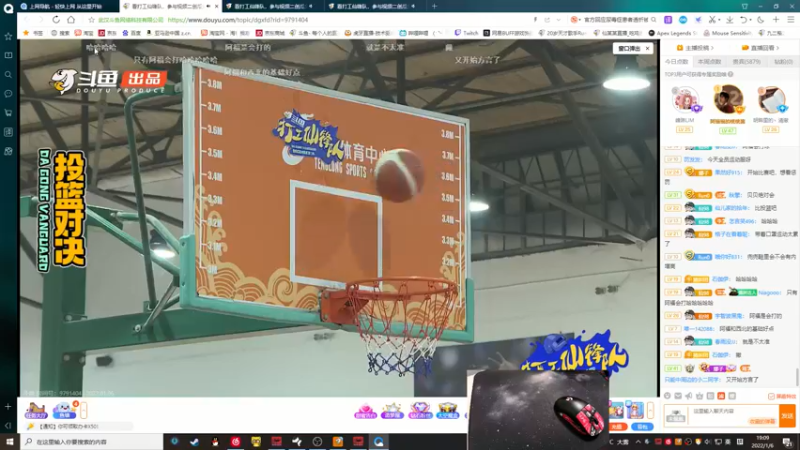This screenshot has width=800, height=450.
Task: Expand the right gift list arrow near the chat
Action: click(651, 410)
